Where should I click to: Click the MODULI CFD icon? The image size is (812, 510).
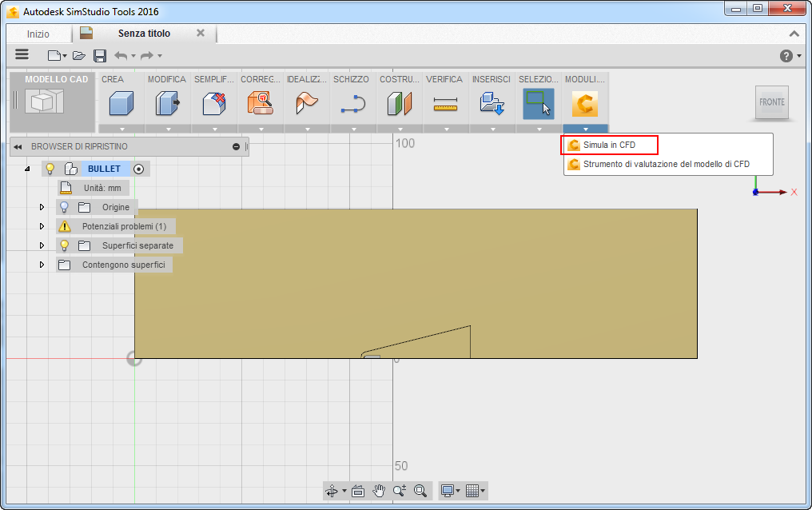pyautogui.click(x=585, y=104)
